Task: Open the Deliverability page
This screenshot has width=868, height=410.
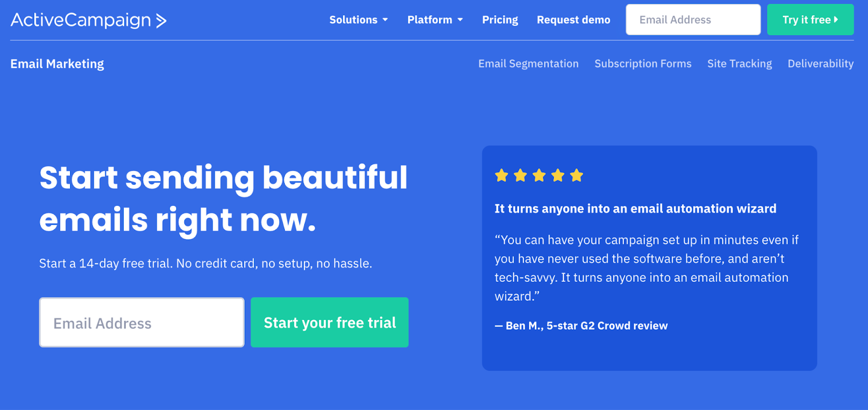Action: (x=820, y=64)
